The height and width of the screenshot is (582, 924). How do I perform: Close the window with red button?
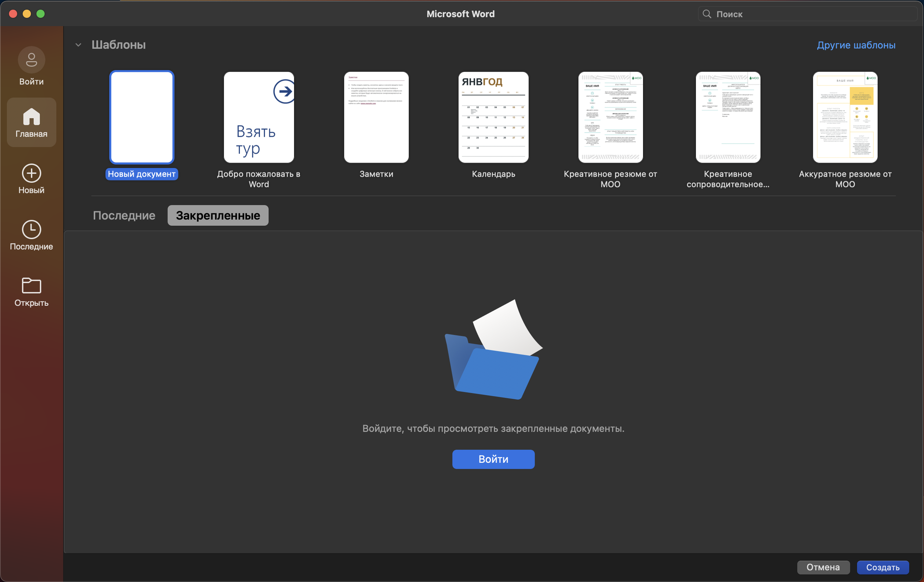coord(13,14)
